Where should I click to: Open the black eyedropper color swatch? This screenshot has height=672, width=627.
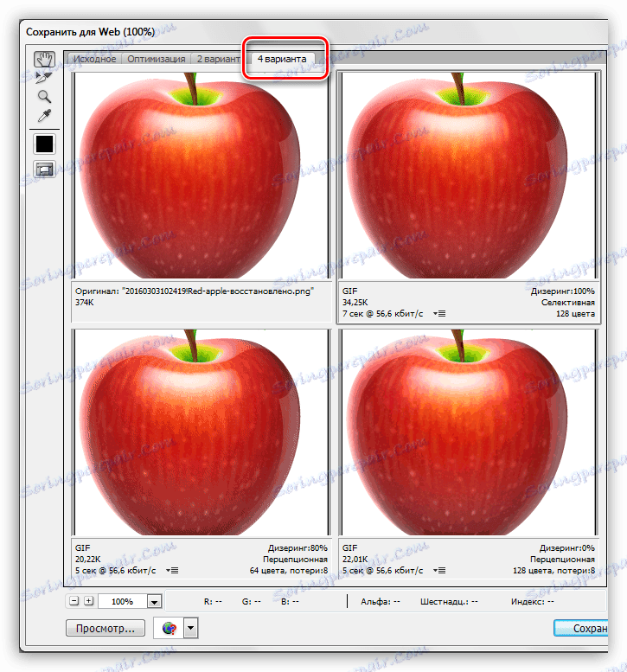tap(45, 144)
